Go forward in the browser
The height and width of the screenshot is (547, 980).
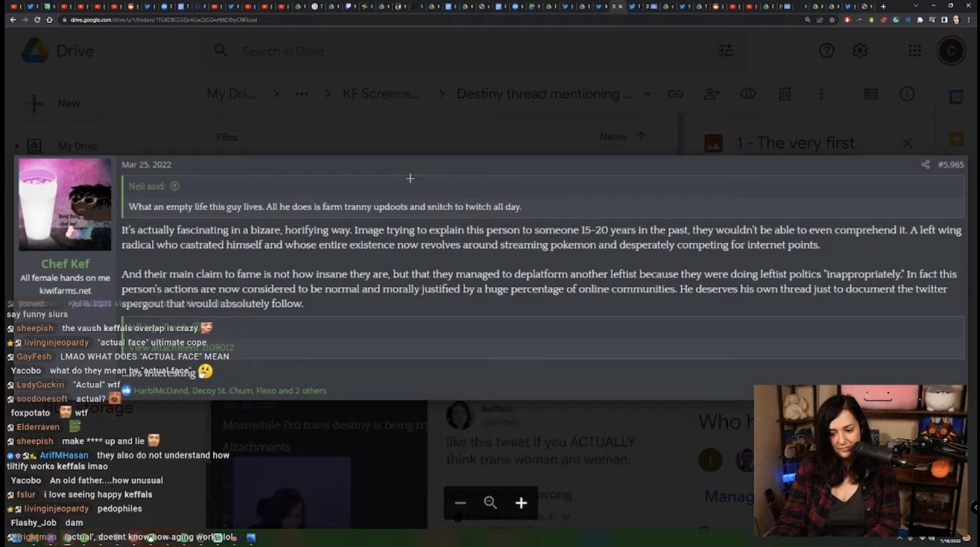tap(25, 20)
